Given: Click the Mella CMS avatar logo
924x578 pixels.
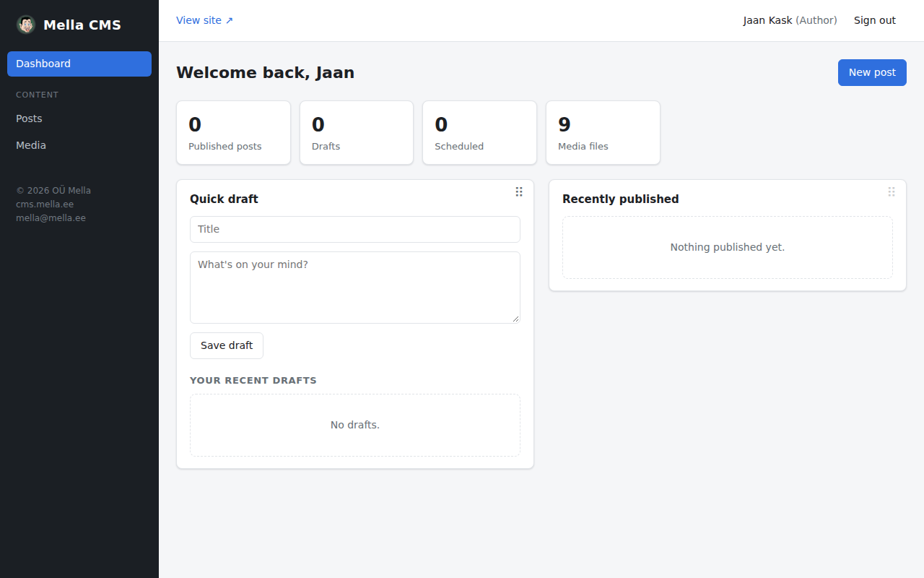Looking at the screenshot, I should coord(26,25).
